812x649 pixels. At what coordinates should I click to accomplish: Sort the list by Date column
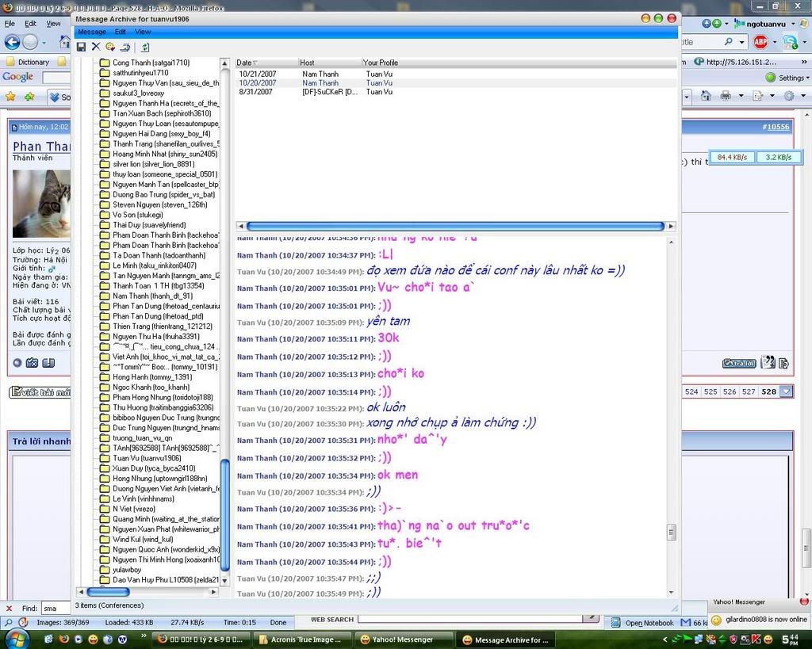point(246,63)
